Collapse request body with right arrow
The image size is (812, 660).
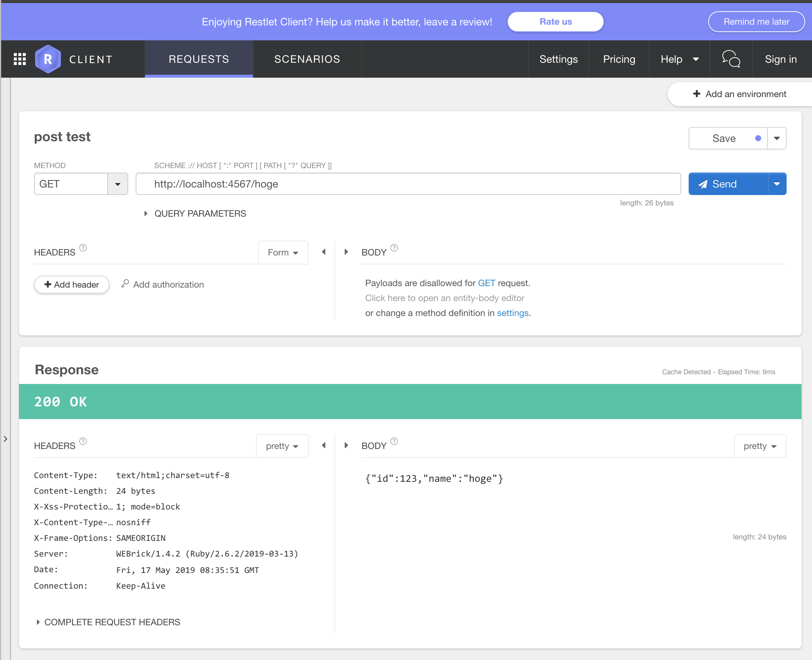[x=346, y=252]
